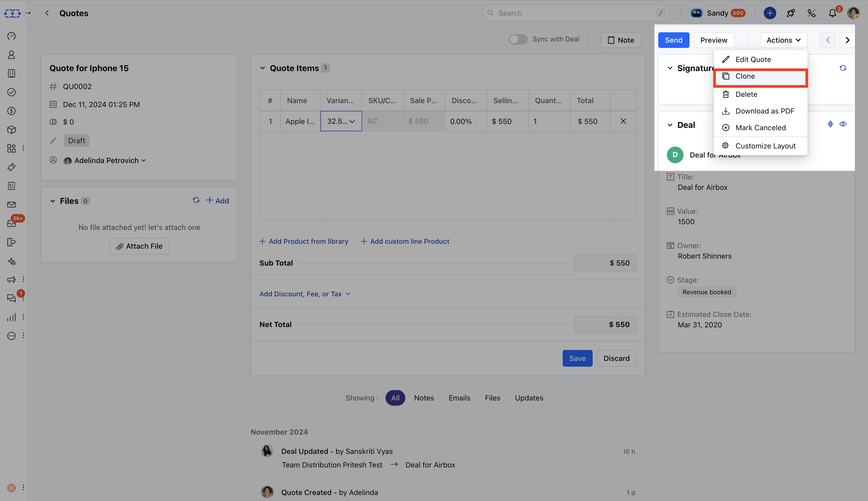Click the phone dialer icon in top bar
The width and height of the screenshot is (868, 501).
(x=811, y=13)
